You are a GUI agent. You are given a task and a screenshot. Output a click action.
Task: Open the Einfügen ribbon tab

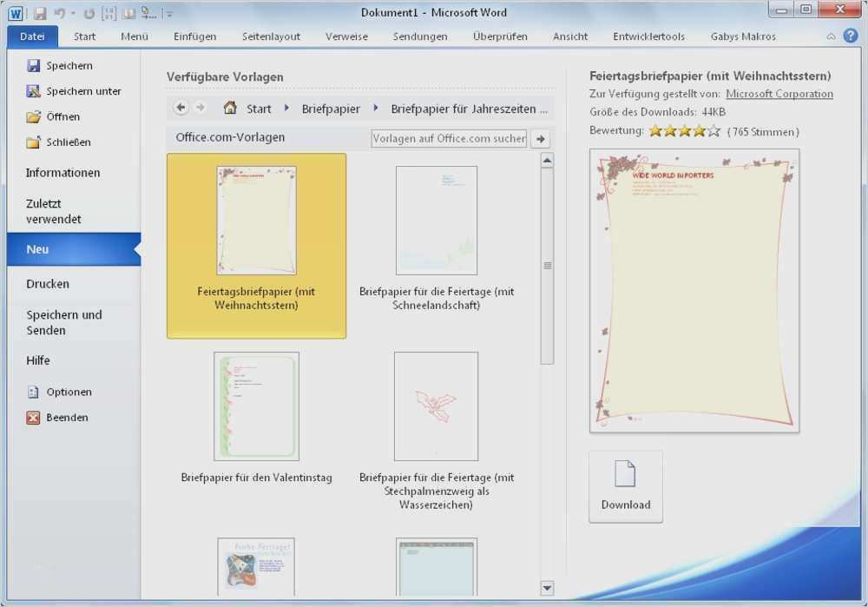(x=194, y=36)
